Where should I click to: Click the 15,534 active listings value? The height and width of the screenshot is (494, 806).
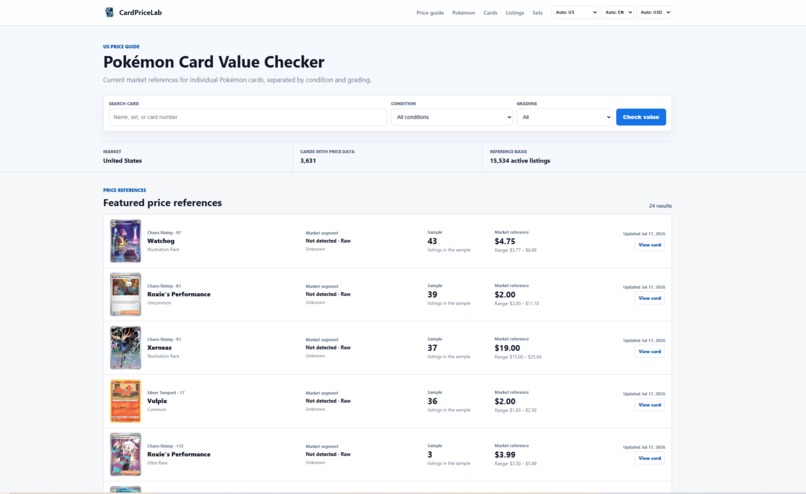[520, 161]
